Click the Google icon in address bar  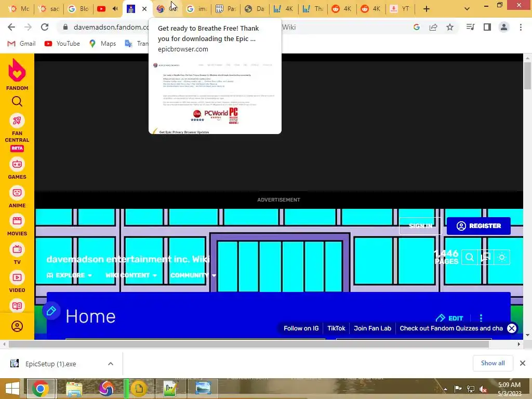coord(417,27)
